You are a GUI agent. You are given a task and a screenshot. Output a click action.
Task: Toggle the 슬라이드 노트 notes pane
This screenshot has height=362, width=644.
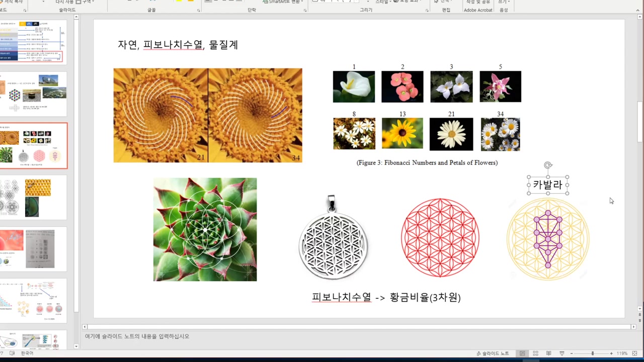[x=493, y=353]
